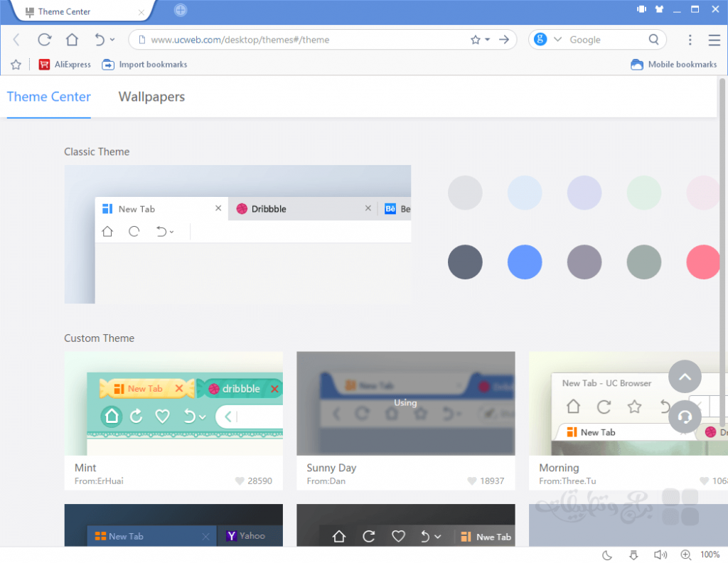Open the download manager icon at bottom
Image resolution: width=728 pixels, height=563 pixels.
(633, 554)
